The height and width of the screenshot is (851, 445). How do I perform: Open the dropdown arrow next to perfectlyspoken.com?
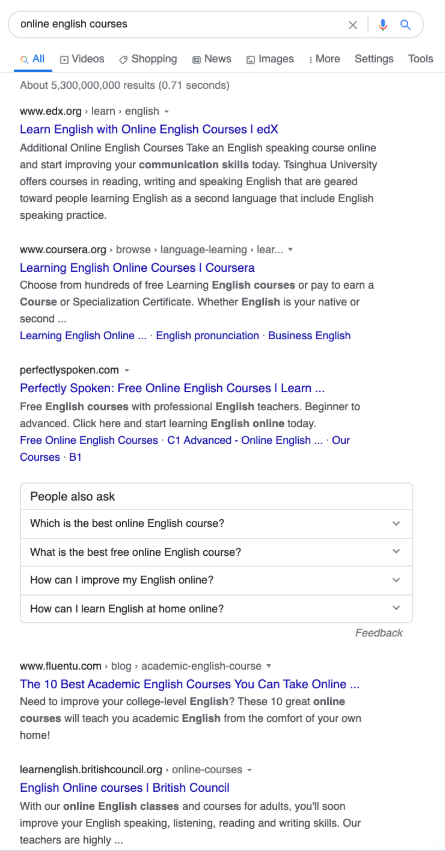[127, 371]
